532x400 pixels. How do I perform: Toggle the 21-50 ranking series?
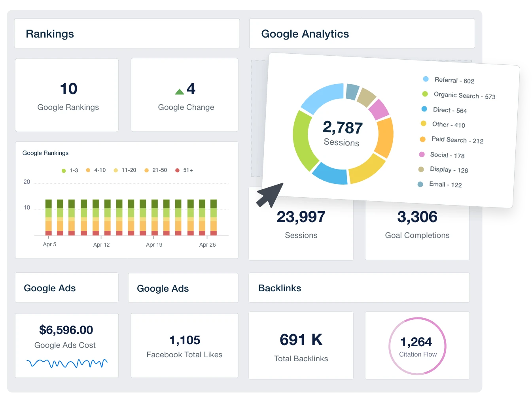(146, 170)
